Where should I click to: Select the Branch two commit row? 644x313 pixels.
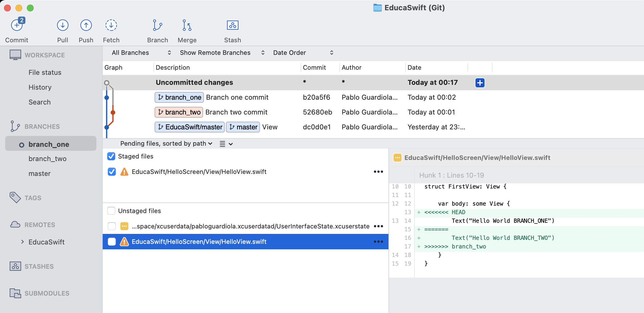tap(236, 112)
